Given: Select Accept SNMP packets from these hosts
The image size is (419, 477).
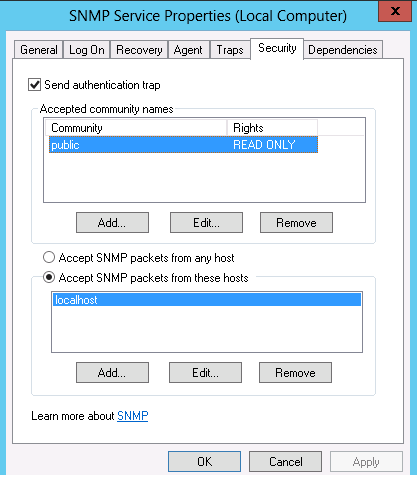Looking at the screenshot, I should pos(49,277).
